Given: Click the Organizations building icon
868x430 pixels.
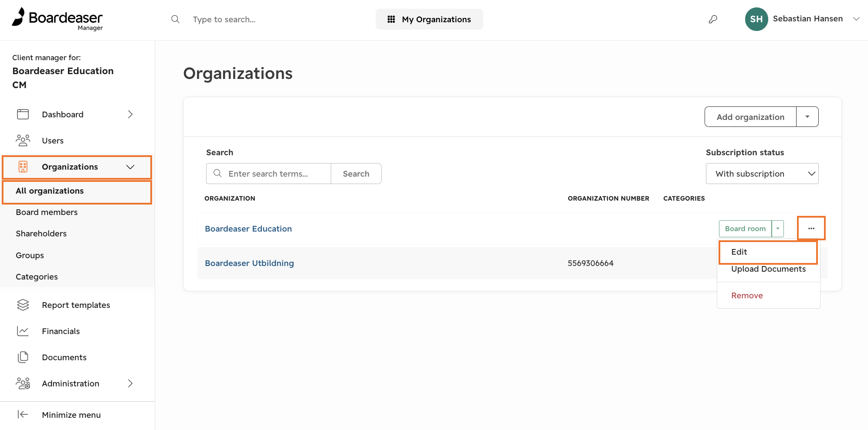Looking at the screenshot, I should click(23, 167).
